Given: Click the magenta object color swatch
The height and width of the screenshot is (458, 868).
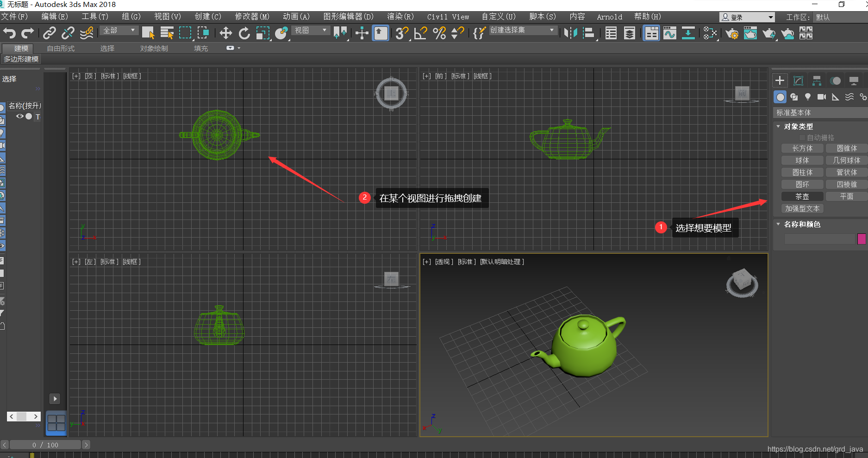Looking at the screenshot, I should [x=862, y=239].
